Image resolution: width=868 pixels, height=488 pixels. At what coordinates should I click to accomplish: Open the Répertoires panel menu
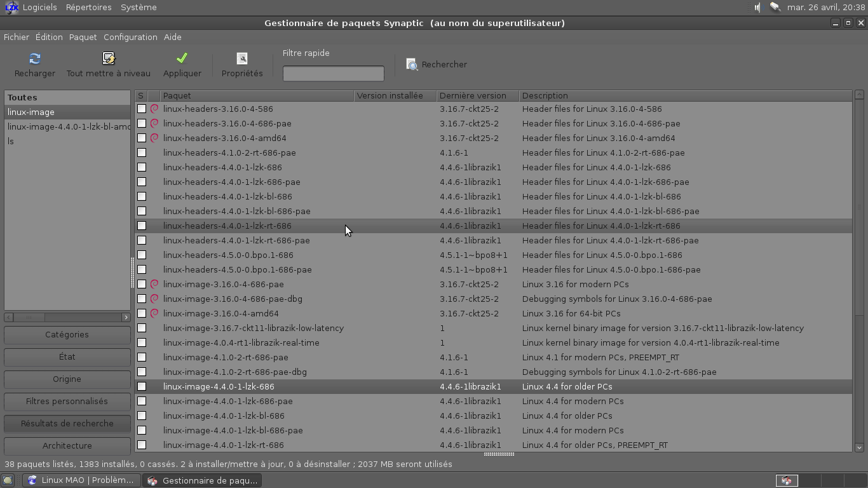[89, 8]
